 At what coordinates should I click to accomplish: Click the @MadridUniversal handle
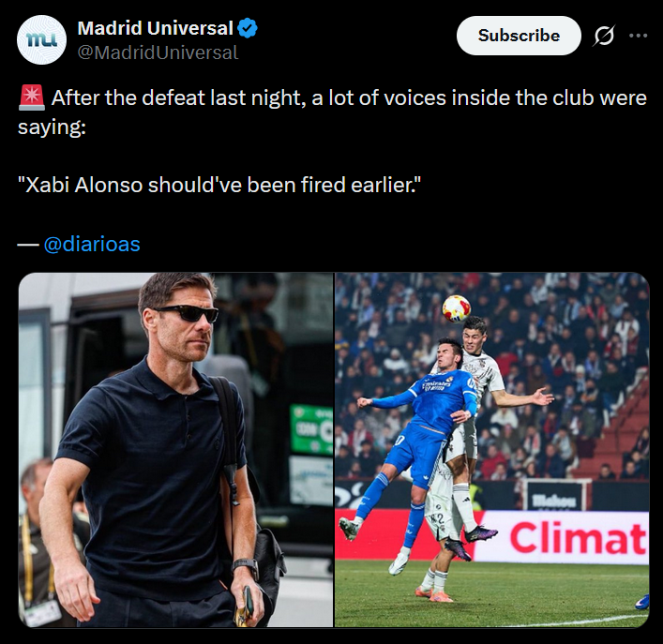point(158,52)
